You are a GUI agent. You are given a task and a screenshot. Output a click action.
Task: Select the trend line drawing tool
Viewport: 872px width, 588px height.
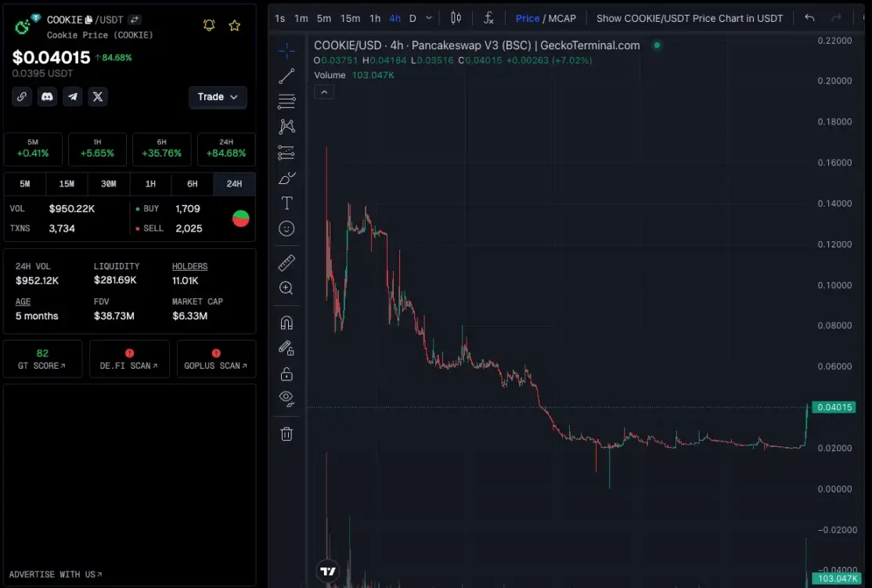286,76
